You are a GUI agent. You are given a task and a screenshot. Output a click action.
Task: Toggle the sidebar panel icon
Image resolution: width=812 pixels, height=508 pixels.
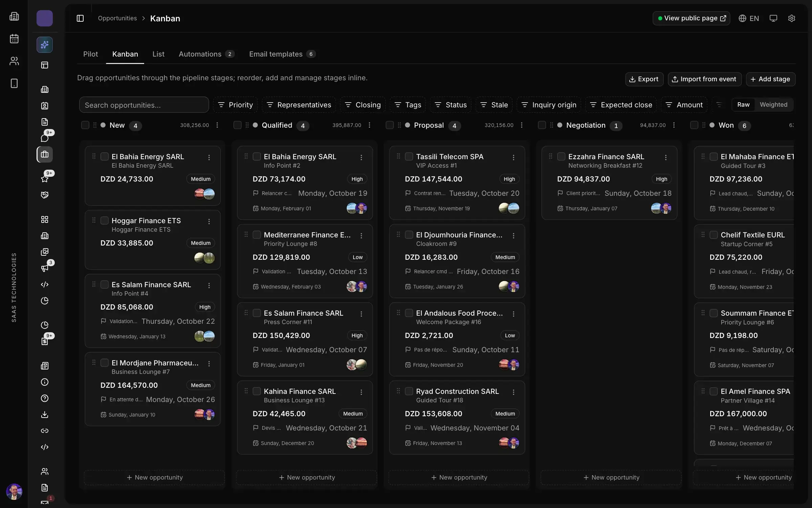pos(80,18)
